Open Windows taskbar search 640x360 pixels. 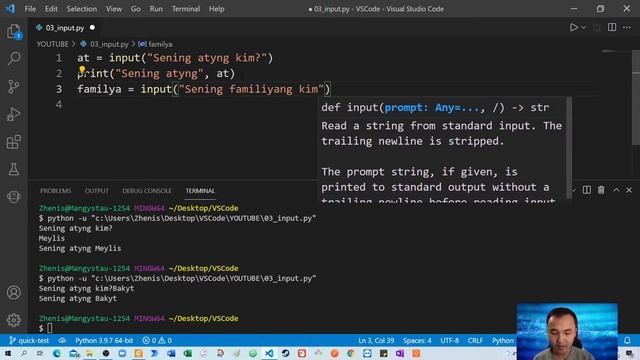(24, 353)
